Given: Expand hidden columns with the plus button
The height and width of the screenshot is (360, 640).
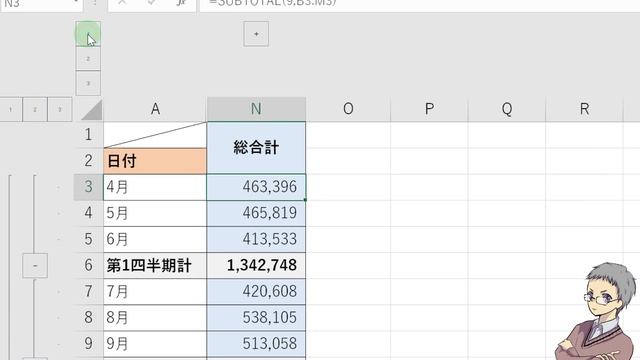Looking at the screenshot, I should [x=256, y=34].
